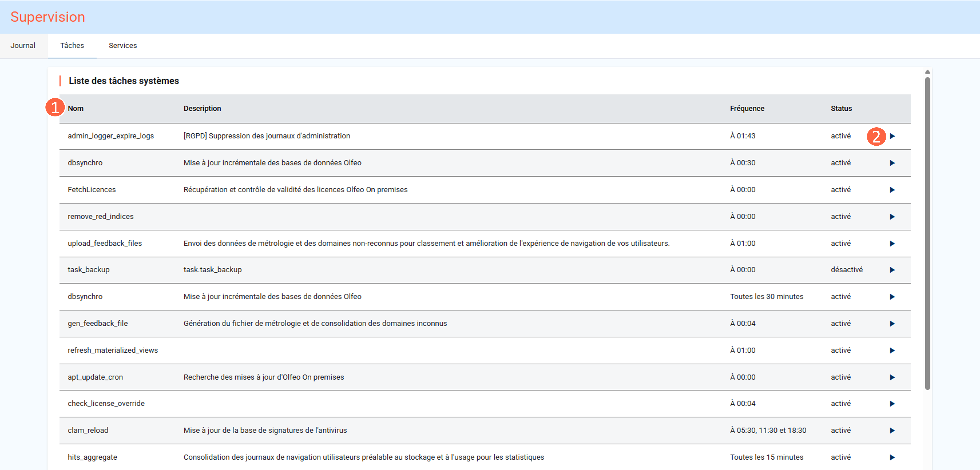
Task: Open the Services tab
Action: coord(122,46)
